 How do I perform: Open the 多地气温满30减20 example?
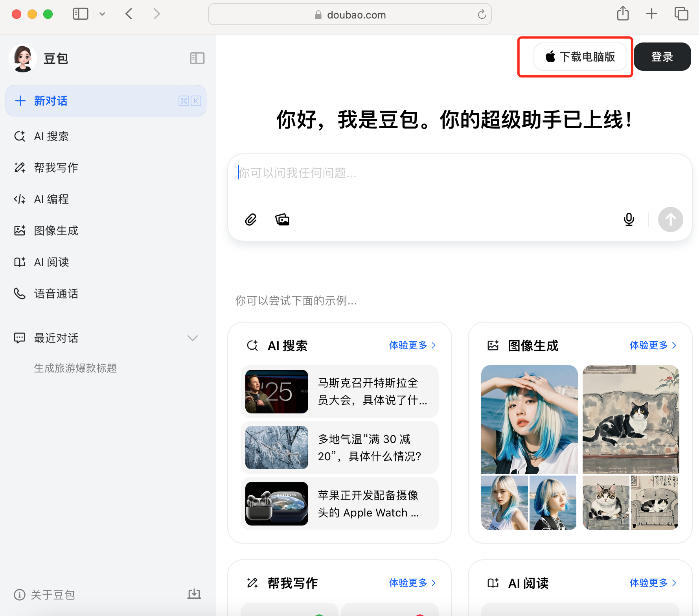(x=340, y=448)
